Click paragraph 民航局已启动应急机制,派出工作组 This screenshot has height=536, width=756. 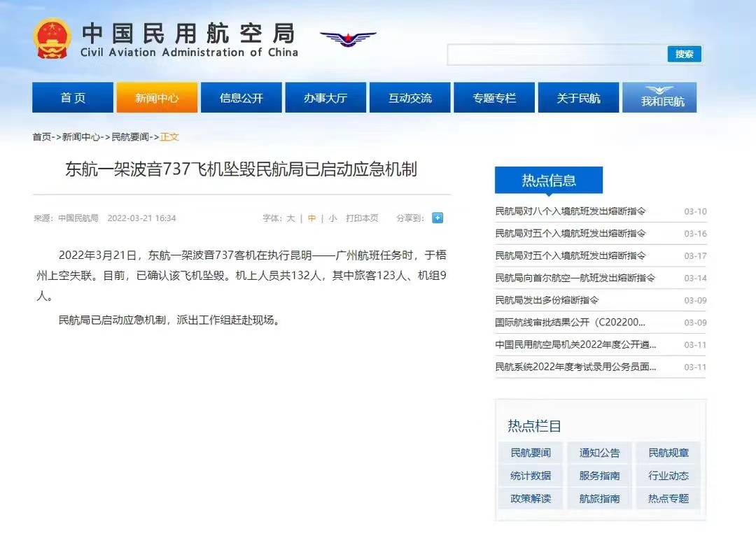[x=169, y=320]
